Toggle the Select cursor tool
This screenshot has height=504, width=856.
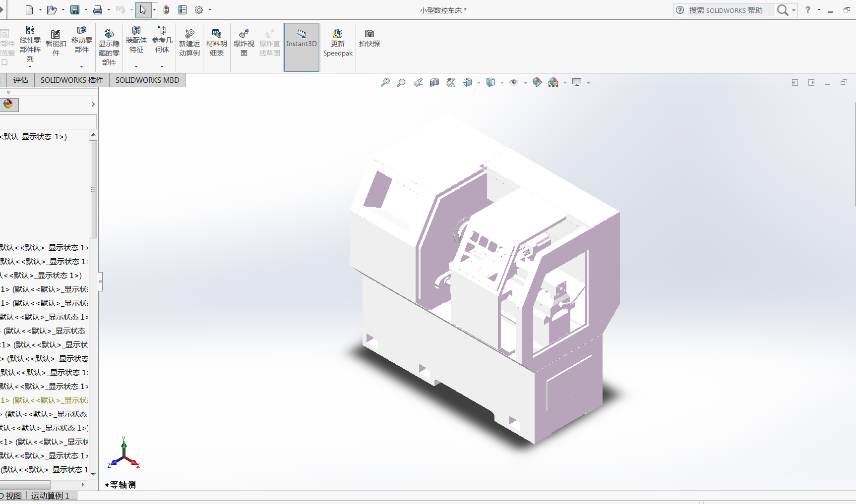pyautogui.click(x=143, y=10)
